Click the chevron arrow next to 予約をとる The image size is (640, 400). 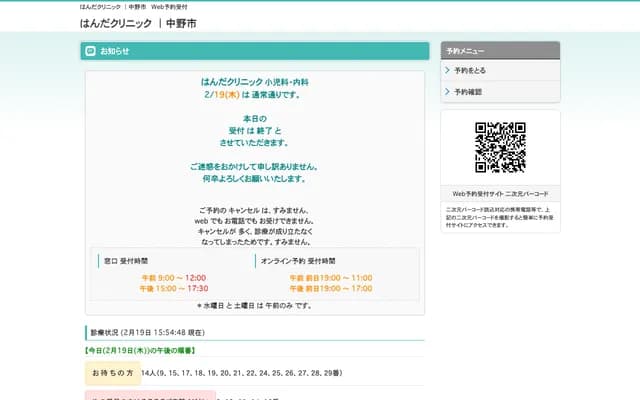(x=447, y=71)
